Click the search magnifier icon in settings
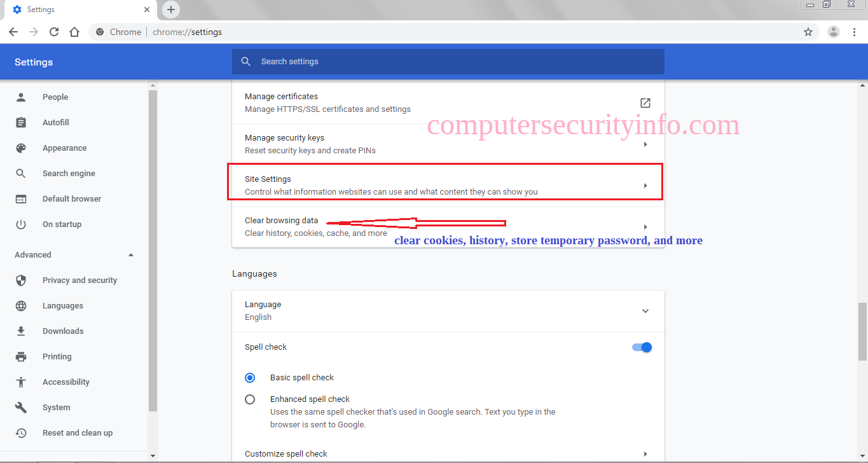This screenshot has width=868, height=463. [x=246, y=62]
